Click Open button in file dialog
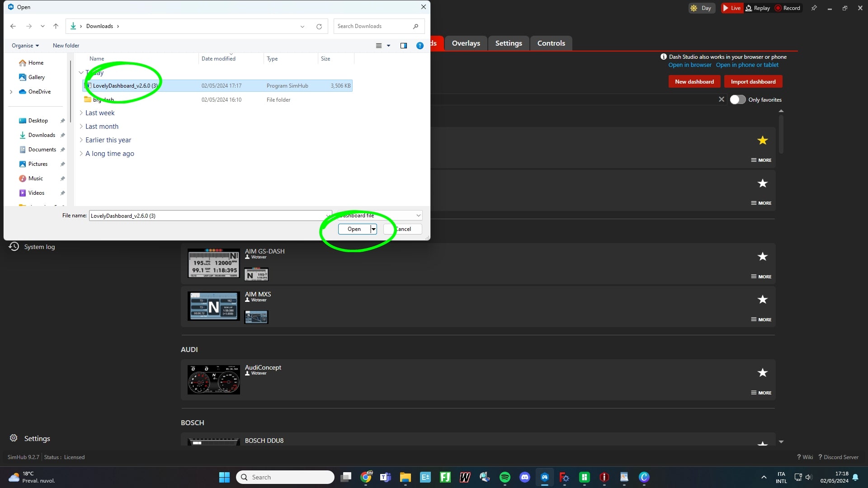Viewport: 868px width, 488px height. click(354, 229)
